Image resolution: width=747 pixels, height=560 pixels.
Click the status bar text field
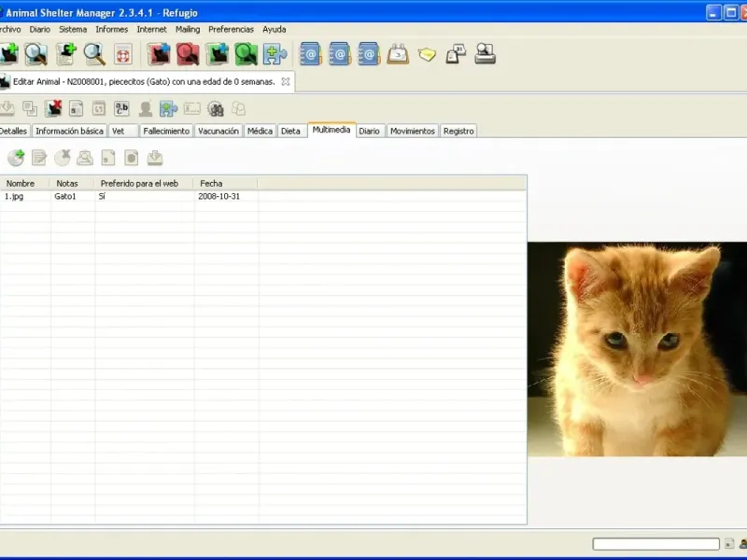pyautogui.click(x=656, y=544)
